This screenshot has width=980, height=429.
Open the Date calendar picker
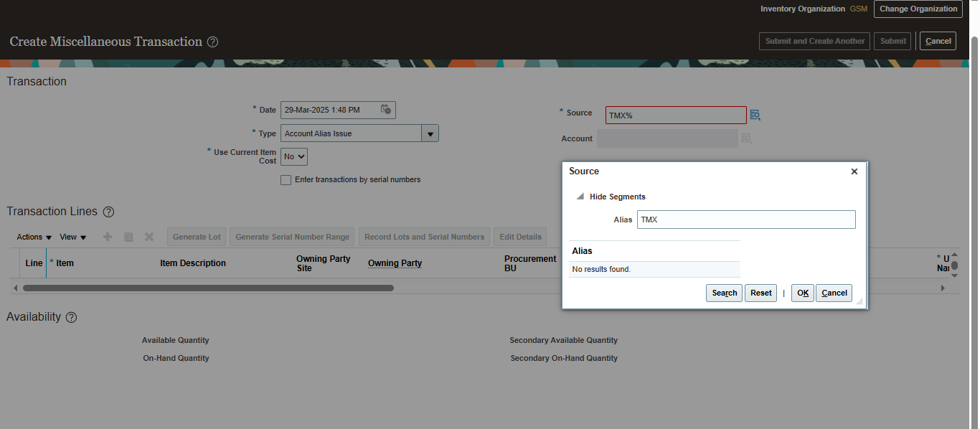(x=385, y=109)
